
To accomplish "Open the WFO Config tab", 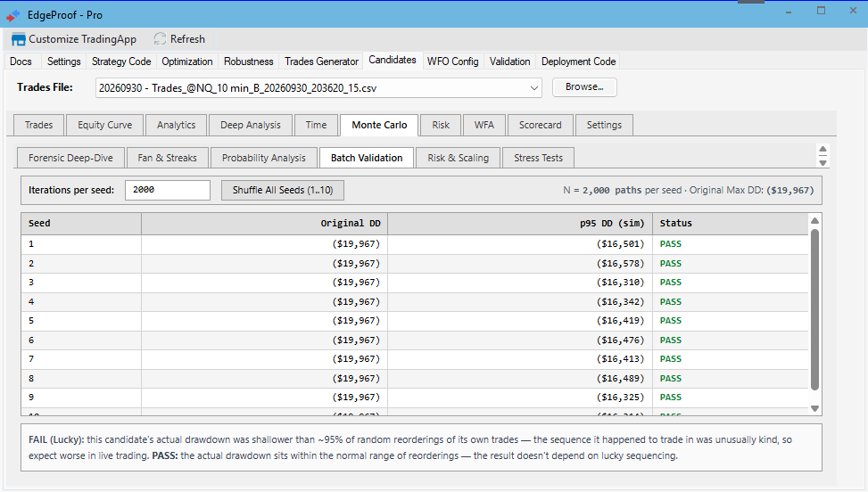I will coord(453,61).
